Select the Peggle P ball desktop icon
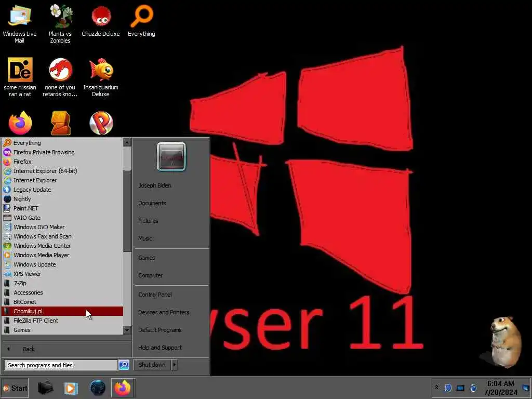 point(101,123)
